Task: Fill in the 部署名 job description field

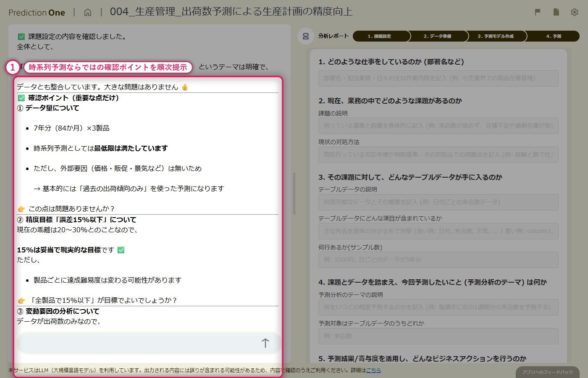Action: point(438,78)
